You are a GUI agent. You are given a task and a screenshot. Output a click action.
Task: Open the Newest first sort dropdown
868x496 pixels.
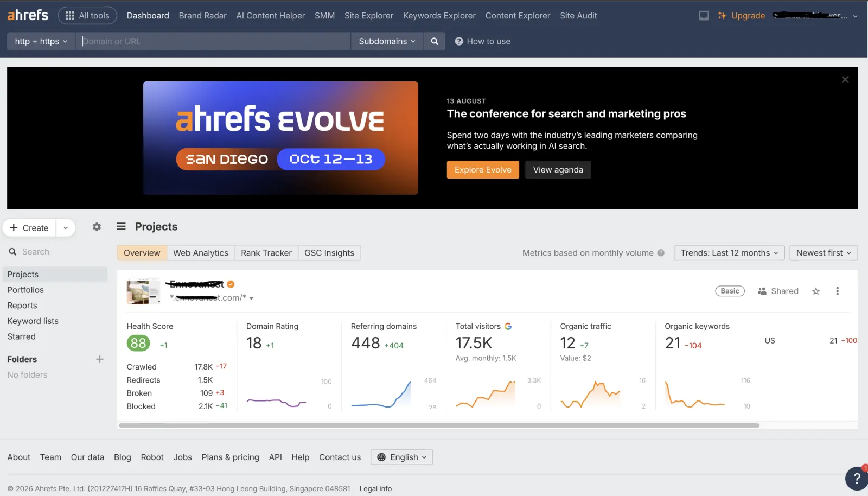click(824, 253)
